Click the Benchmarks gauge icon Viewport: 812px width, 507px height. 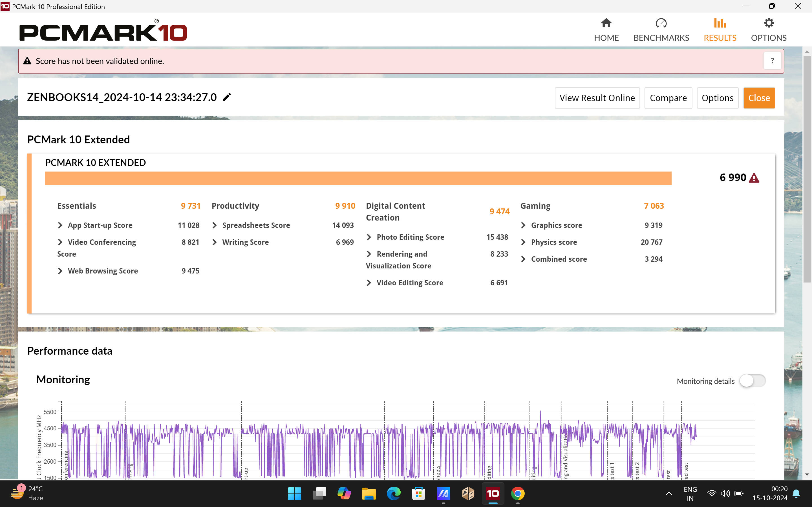(661, 23)
